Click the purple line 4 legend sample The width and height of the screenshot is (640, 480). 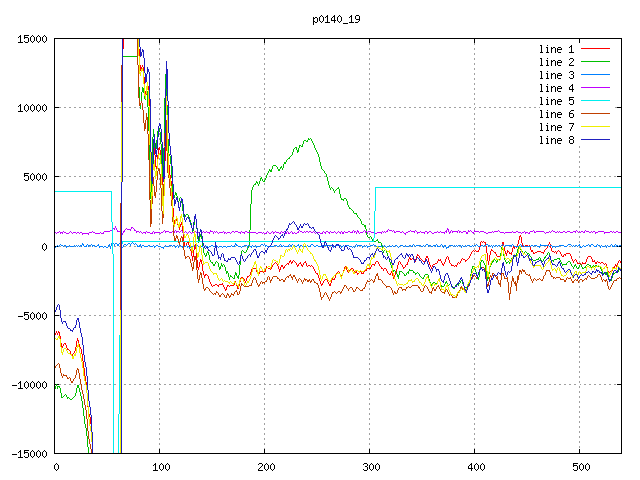click(x=595, y=88)
